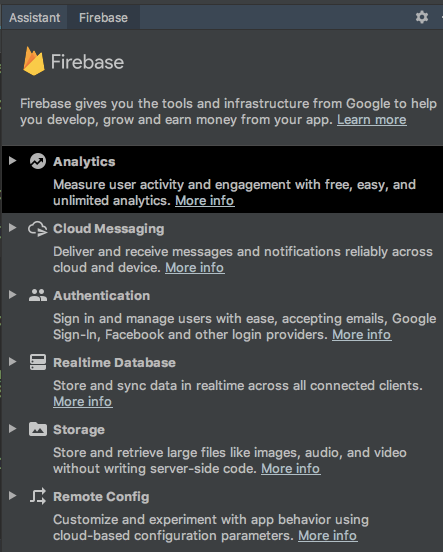Click the Realtime Database server icon

point(38,362)
